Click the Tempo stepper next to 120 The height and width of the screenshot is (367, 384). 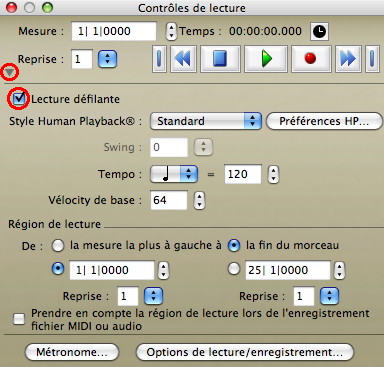point(273,174)
